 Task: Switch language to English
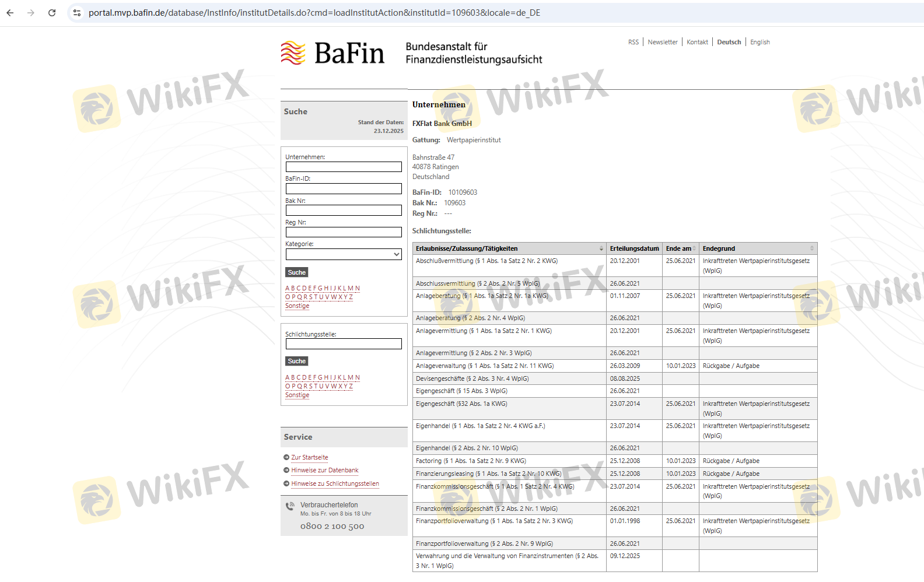point(759,43)
